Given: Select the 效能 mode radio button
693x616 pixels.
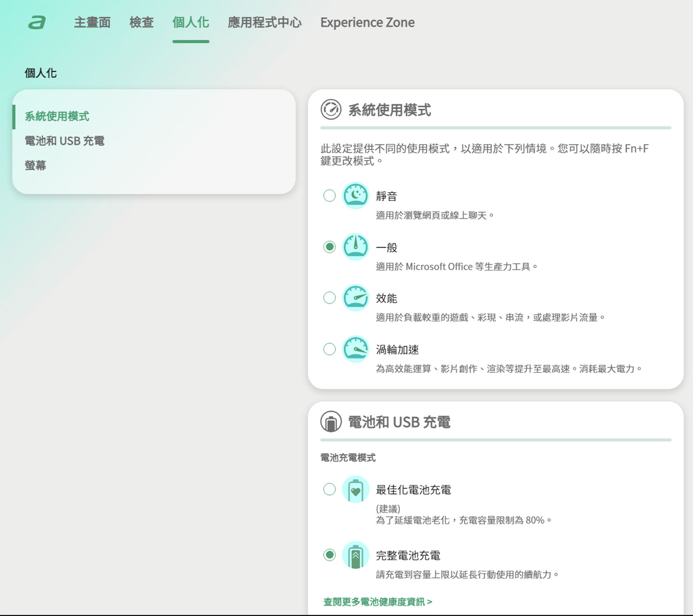Looking at the screenshot, I should [330, 298].
